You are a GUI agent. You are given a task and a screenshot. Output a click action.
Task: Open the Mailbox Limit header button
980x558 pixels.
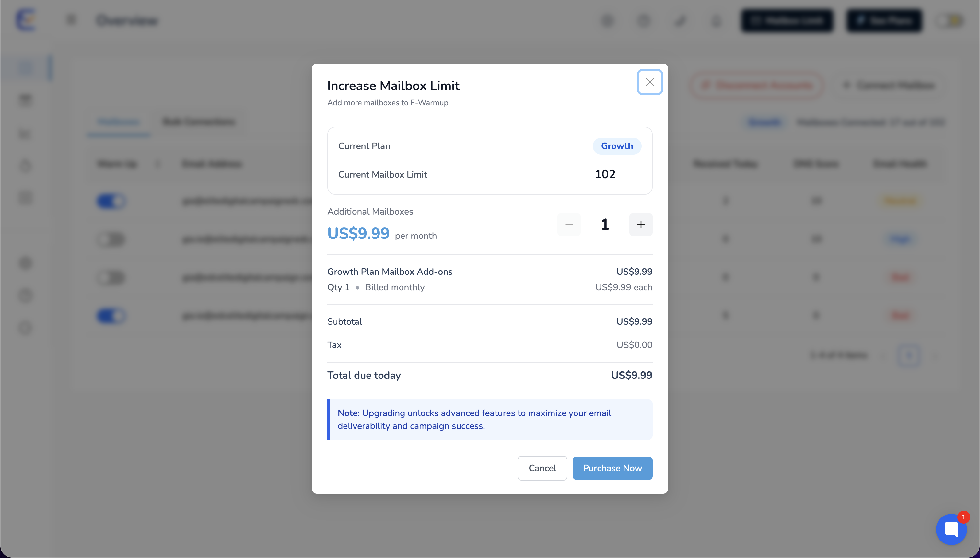pos(787,20)
